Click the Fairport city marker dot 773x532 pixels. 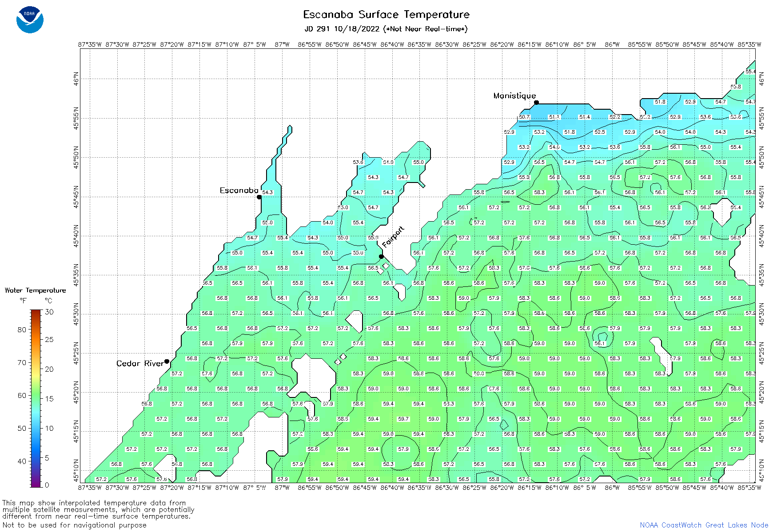tap(381, 257)
